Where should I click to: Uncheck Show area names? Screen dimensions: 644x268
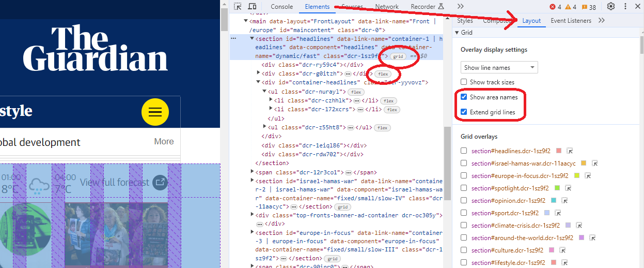(x=464, y=97)
